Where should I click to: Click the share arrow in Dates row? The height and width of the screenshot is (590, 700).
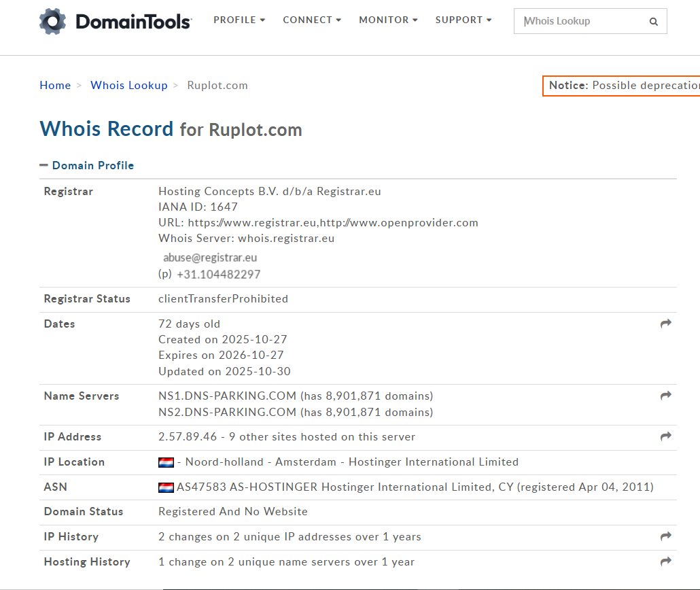665,324
